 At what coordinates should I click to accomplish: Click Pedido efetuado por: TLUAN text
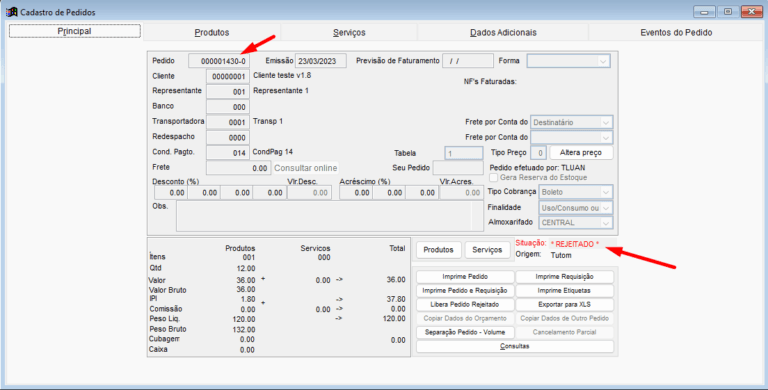tap(537, 168)
